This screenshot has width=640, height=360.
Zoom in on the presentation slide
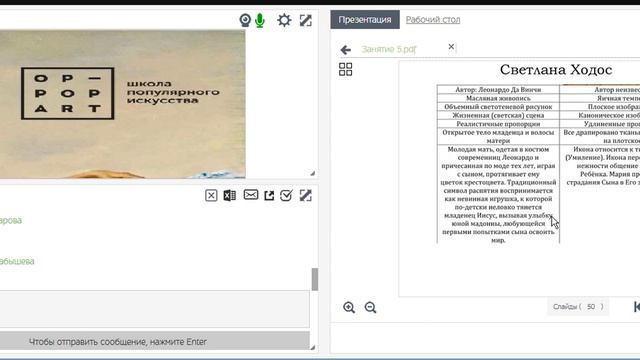click(349, 307)
